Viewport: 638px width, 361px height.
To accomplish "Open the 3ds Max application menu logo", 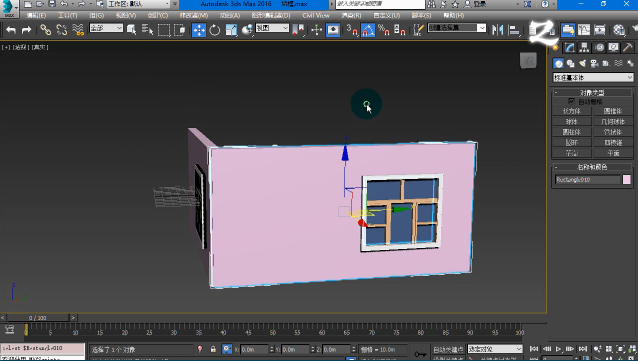I will pos(9,8).
